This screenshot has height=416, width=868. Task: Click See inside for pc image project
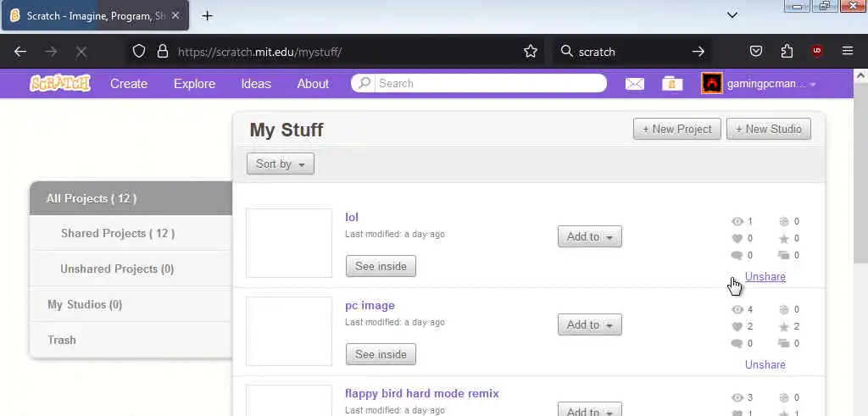381,354
